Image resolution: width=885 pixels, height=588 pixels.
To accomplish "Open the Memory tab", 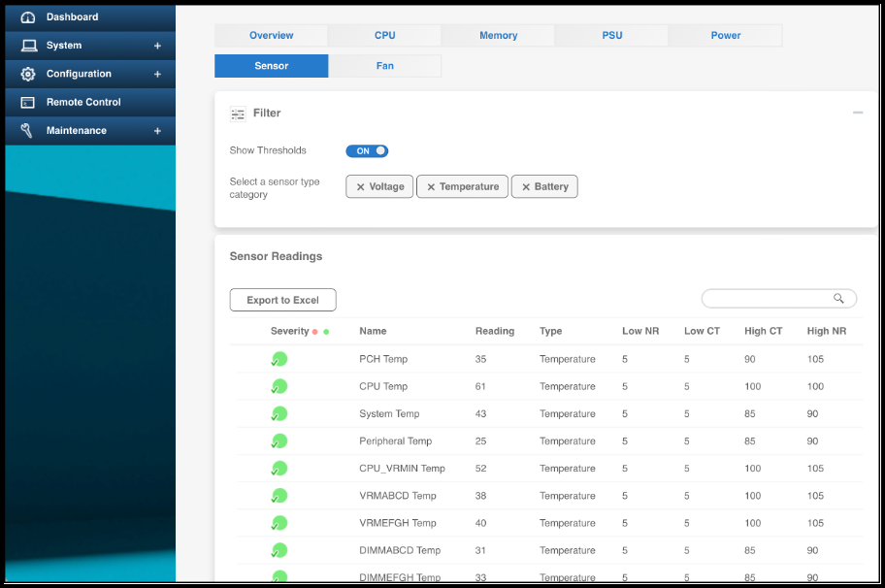I will tap(498, 35).
